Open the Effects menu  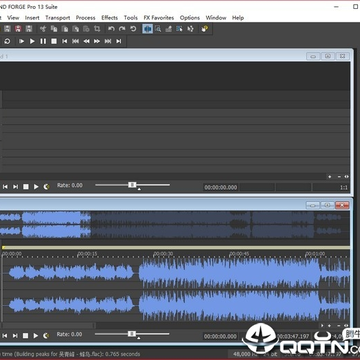[x=110, y=18]
